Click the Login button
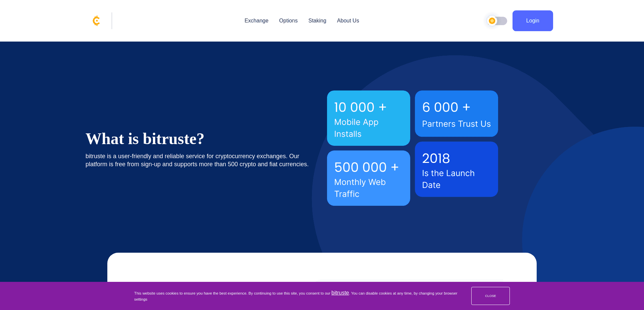The width and height of the screenshot is (644, 310). (532, 20)
